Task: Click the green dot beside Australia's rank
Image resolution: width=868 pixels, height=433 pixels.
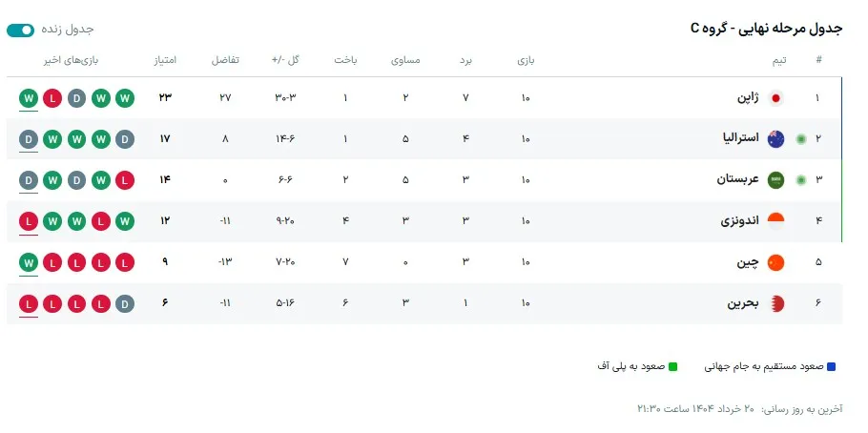Action: pyautogui.click(x=801, y=139)
